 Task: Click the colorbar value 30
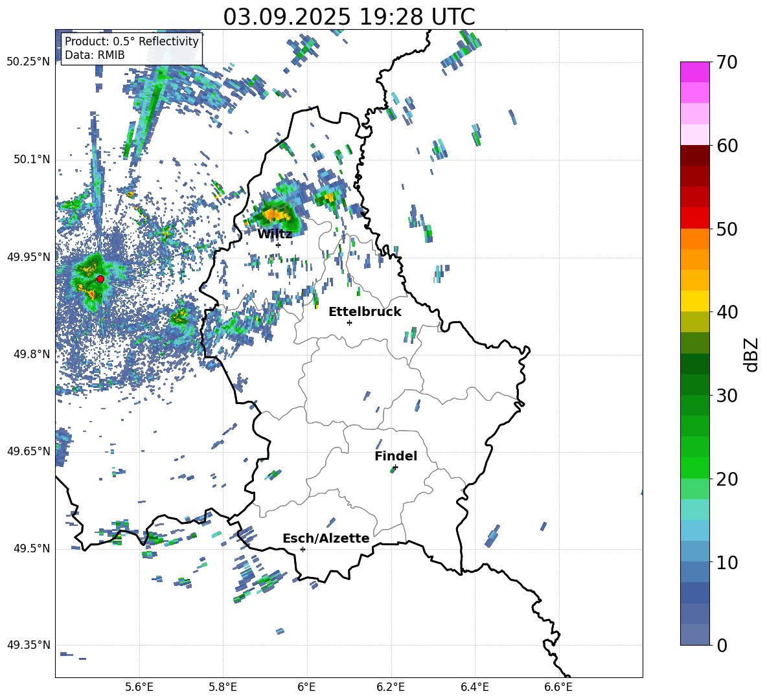(727, 396)
